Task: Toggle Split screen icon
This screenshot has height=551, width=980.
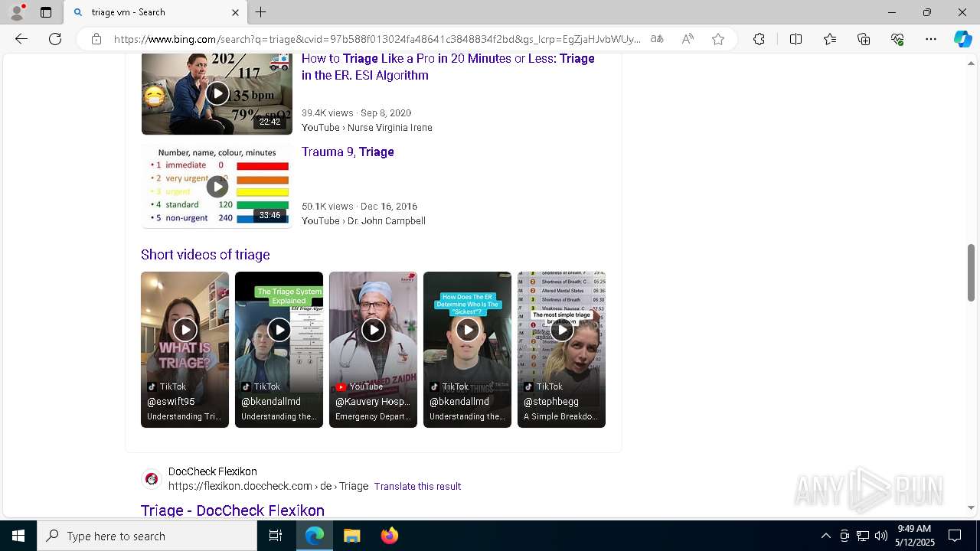Action: [x=795, y=39]
